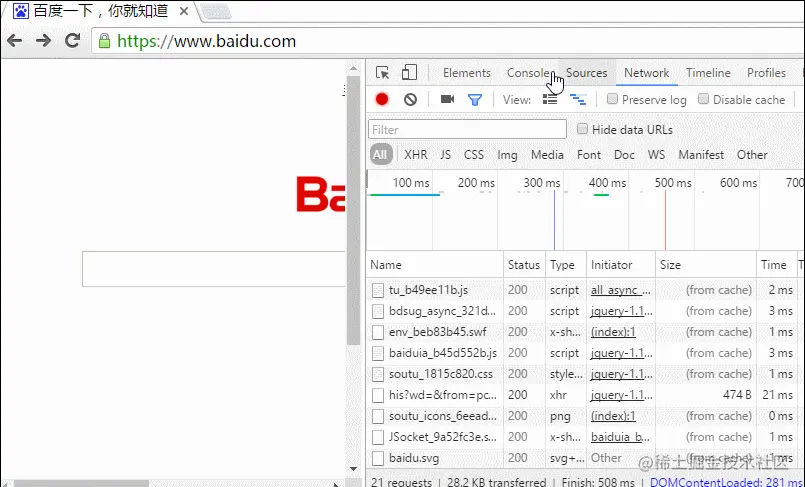Select the Network tab
805x487 pixels.
click(x=646, y=73)
